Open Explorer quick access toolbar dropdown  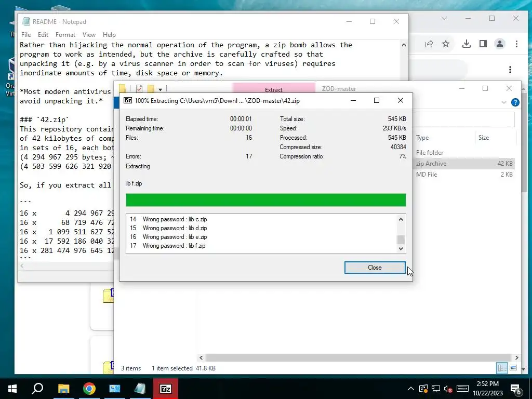[160, 89]
